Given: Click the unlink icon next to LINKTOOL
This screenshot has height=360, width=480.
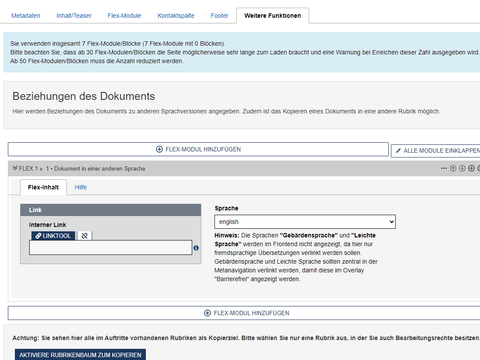Looking at the screenshot, I should pos(85,236).
